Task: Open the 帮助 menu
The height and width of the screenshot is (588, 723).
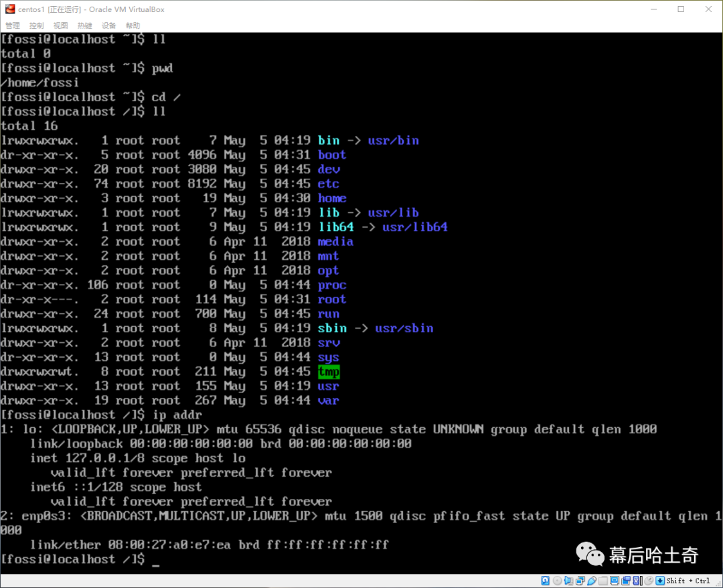Action: (x=133, y=25)
